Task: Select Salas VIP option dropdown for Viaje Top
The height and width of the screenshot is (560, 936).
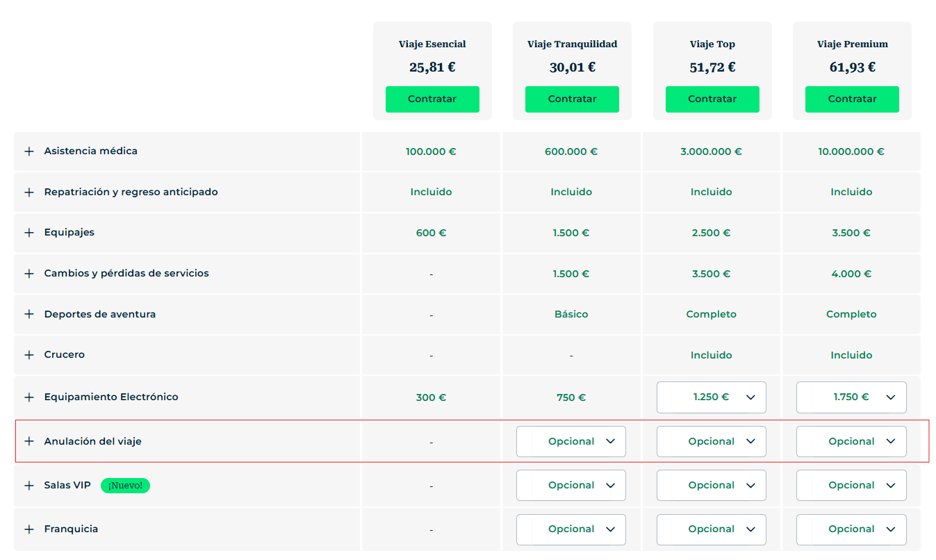Action: click(711, 486)
